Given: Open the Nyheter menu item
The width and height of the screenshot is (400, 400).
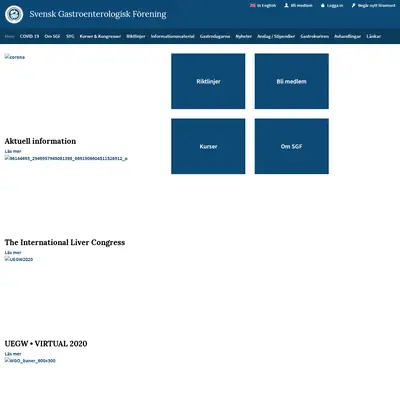Looking at the screenshot, I should [x=244, y=36].
